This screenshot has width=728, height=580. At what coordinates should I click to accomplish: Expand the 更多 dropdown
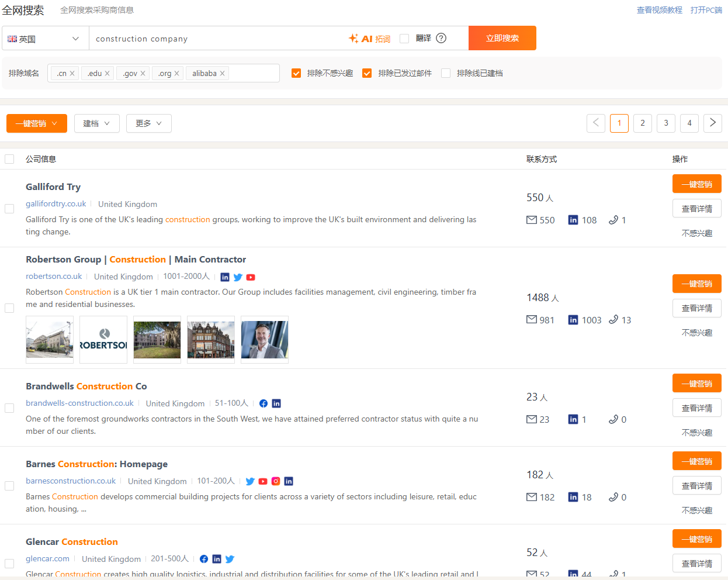point(149,123)
